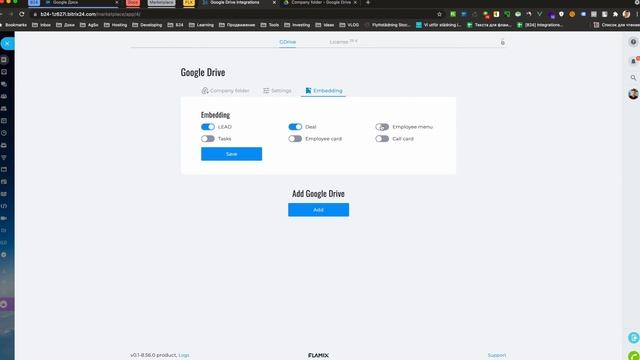The height and width of the screenshot is (360, 640).
Task: Open the VLOG bookmarks folder
Action: pyautogui.click(x=349, y=25)
